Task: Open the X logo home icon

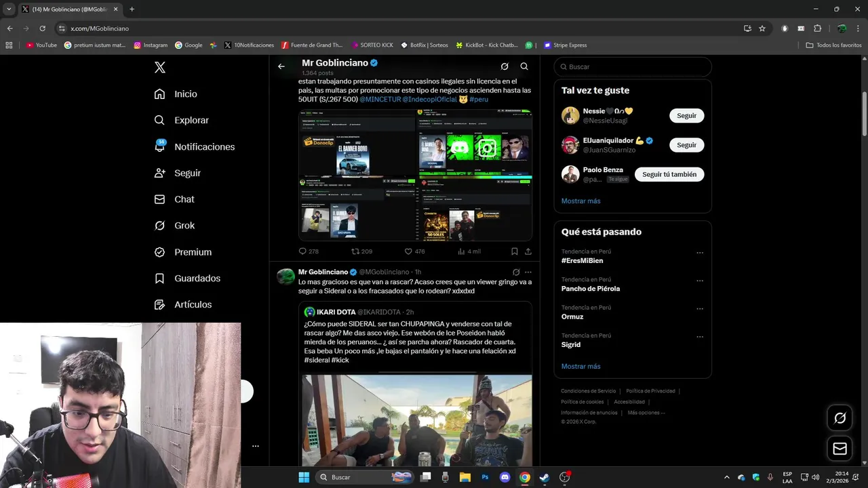Action: click(160, 67)
